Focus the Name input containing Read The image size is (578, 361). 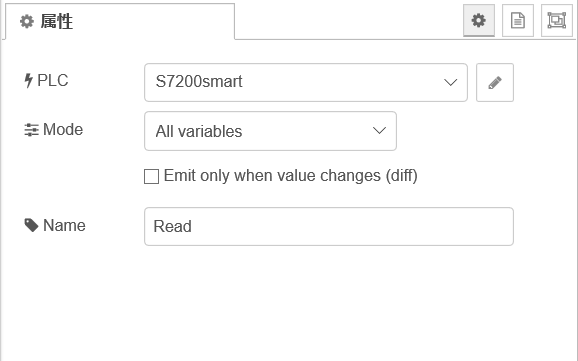[x=329, y=226]
